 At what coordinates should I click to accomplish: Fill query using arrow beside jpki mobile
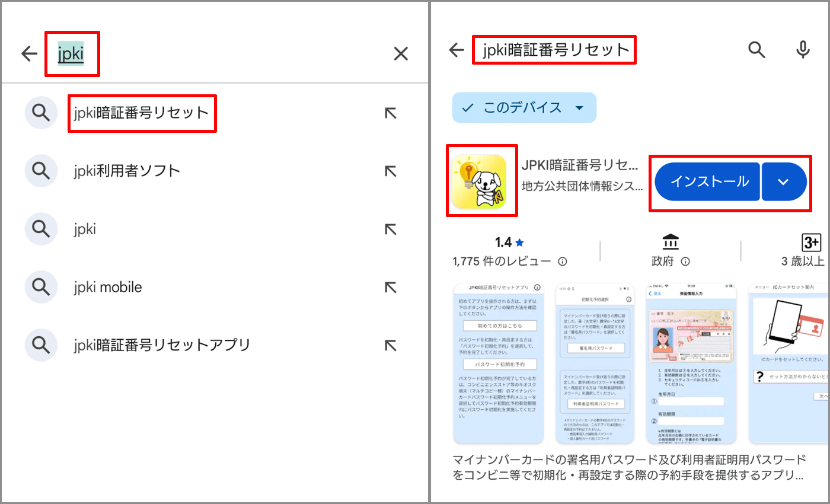tap(390, 288)
